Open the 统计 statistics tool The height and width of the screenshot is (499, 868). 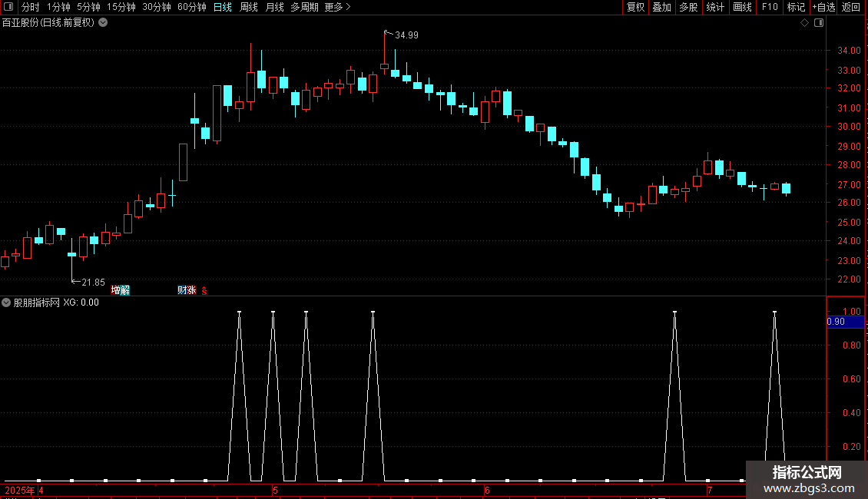click(714, 7)
